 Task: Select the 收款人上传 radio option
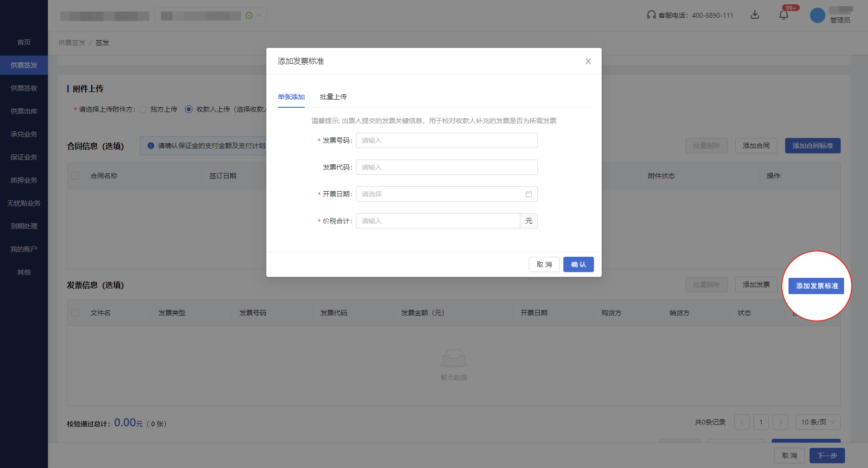coord(188,109)
